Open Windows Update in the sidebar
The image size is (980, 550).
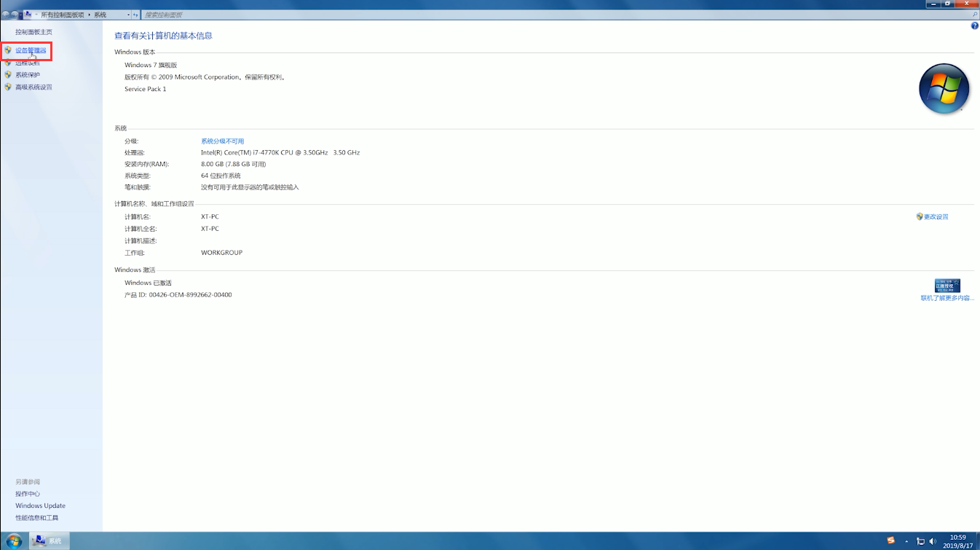[40, 506]
